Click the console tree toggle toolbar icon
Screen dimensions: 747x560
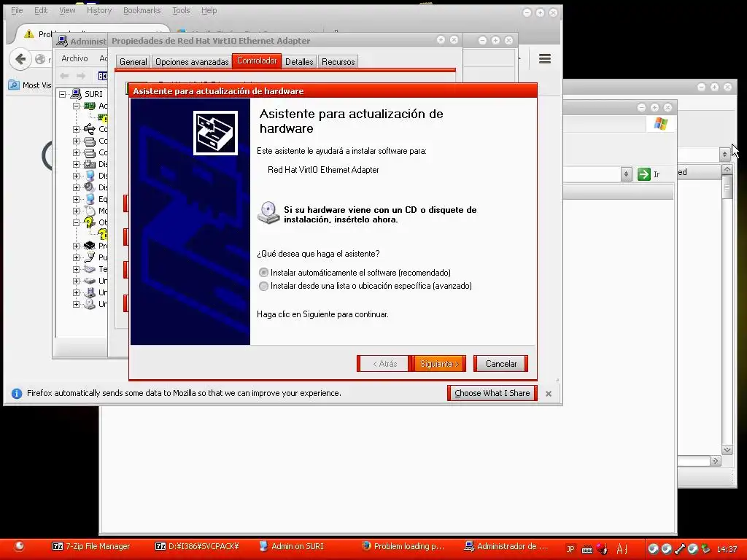click(x=102, y=76)
